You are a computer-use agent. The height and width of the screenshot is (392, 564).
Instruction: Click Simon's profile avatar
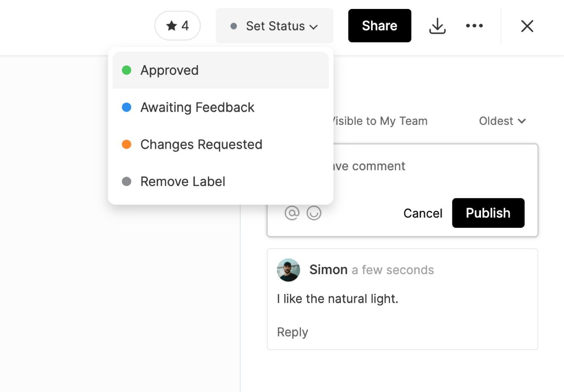(x=288, y=270)
